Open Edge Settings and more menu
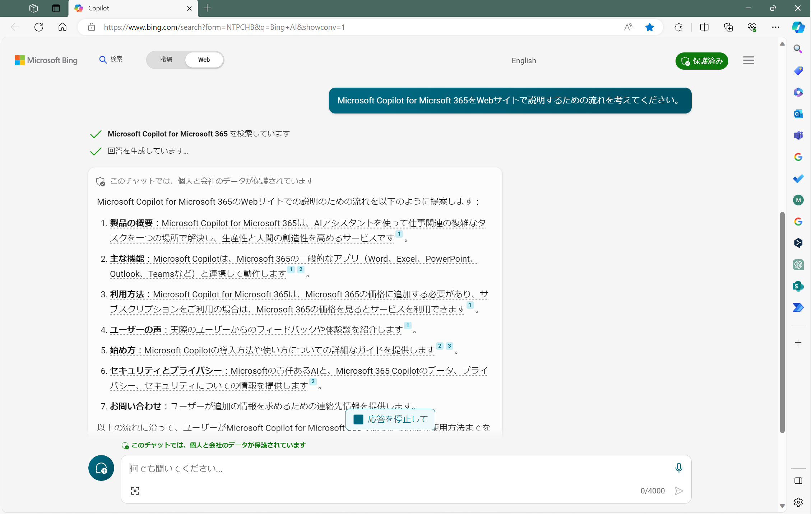 click(776, 27)
